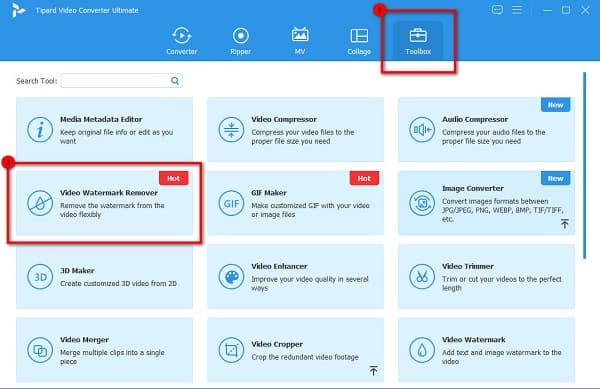This screenshot has height=389, width=600.
Task: Click the Tipard app logo icon
Action: (x=18, y=10)
